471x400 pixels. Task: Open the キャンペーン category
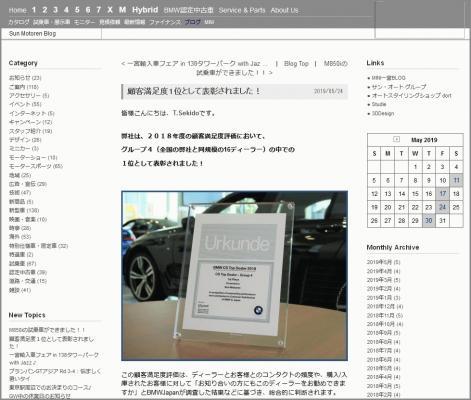[30, 122]
